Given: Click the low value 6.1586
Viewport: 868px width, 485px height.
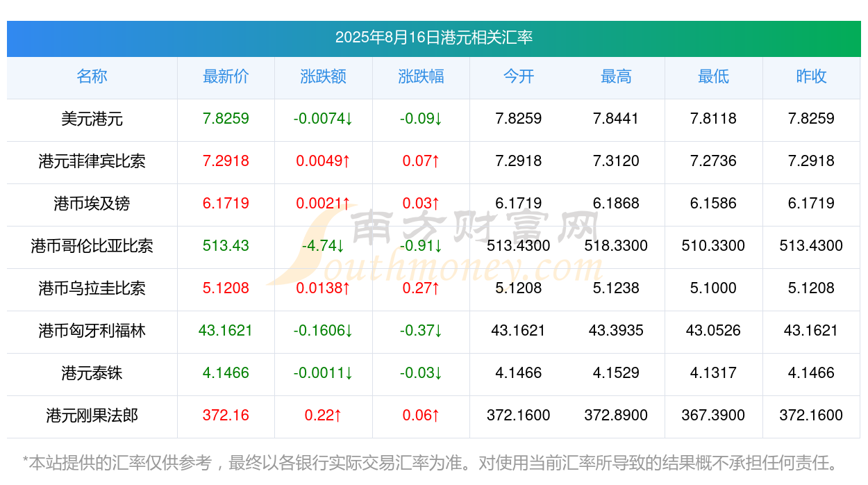Looking at the screenshot, I should coord(713,204).
